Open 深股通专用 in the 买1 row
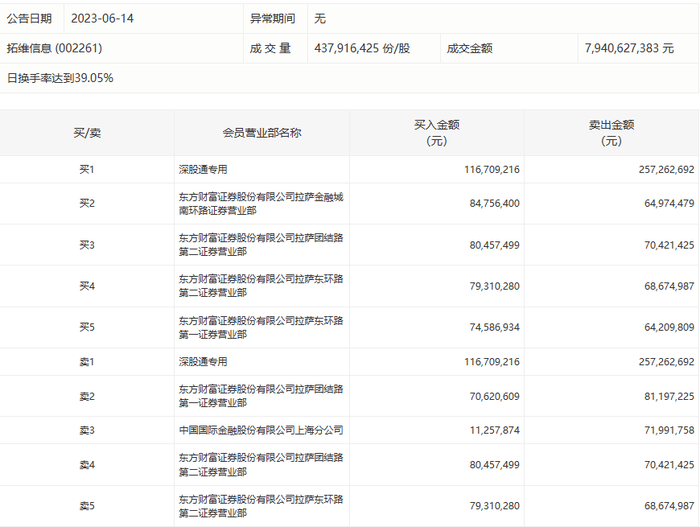Screen dimensions: 700x527 point(203,169)
